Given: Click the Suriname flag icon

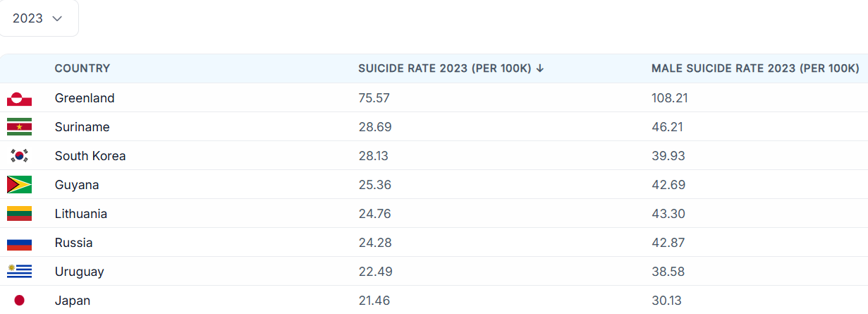Looking at the screenshot, I should [x=19, y=127].
